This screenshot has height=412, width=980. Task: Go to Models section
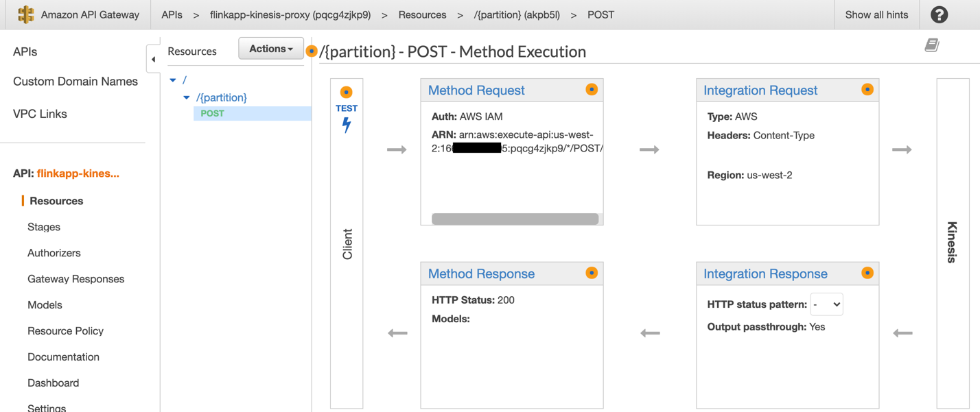pos(45,305)
